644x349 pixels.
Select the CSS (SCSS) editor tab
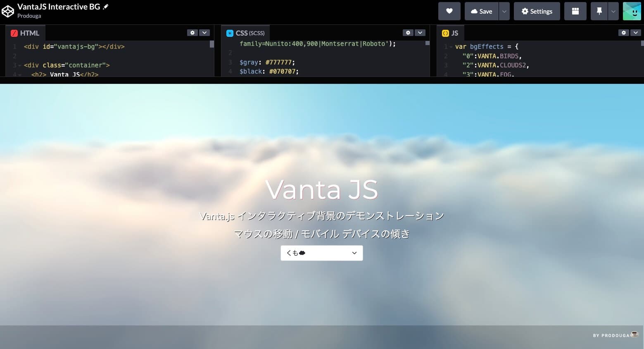(x=245, y=33)
